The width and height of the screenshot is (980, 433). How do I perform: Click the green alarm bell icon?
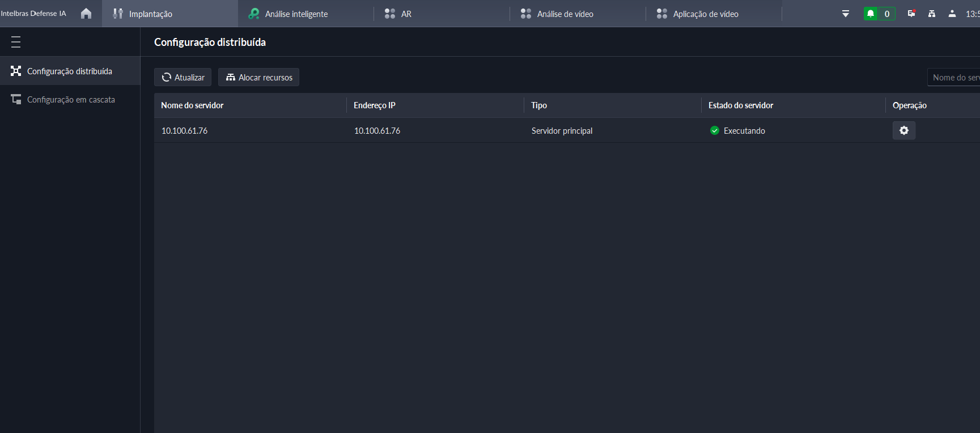(x=871, y=14)
